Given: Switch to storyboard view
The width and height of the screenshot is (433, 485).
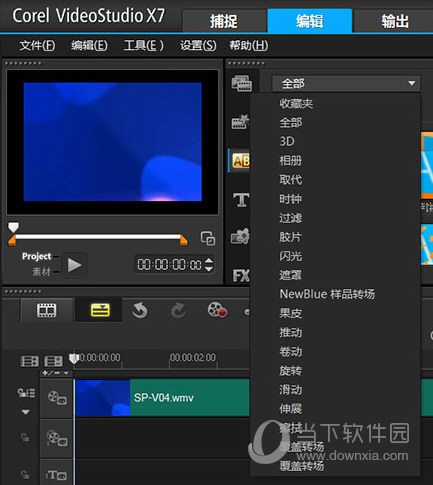Looking at the screenshot, I should pyautogui.click(x=47, y=310).
